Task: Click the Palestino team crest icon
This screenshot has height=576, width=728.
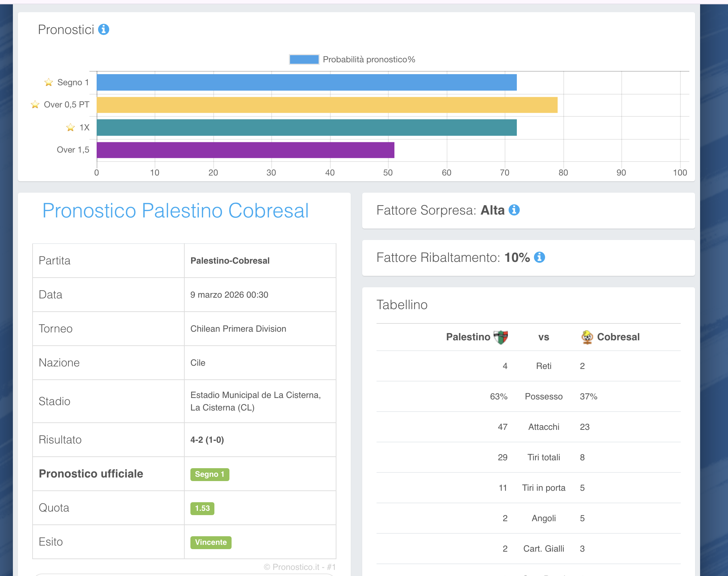Action: click(x=501, y=337)
